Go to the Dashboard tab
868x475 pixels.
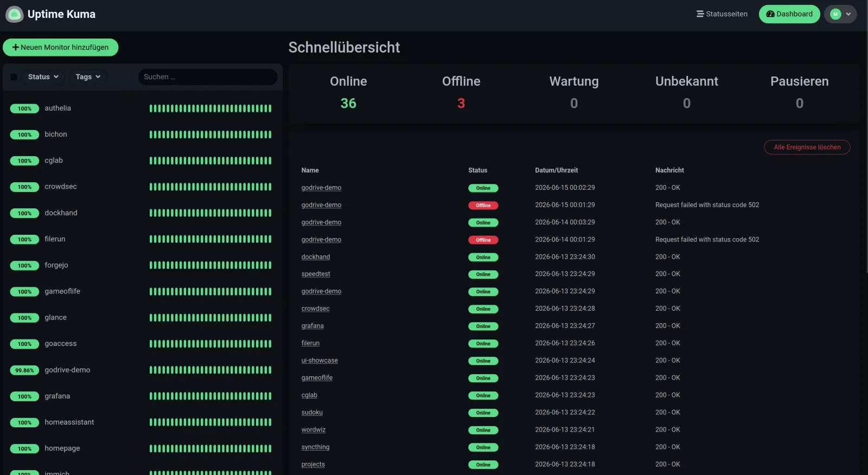point(789,14)
